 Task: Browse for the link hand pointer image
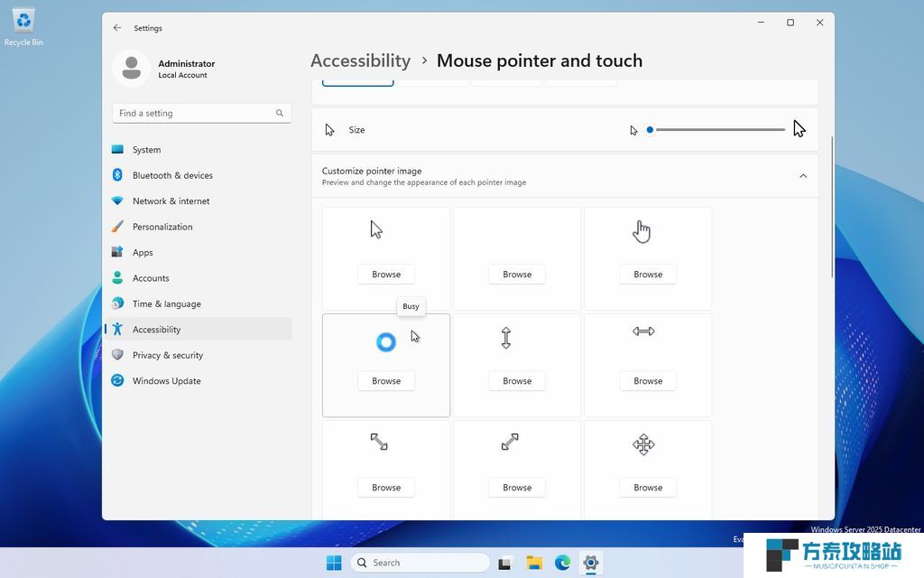[648, 275]
